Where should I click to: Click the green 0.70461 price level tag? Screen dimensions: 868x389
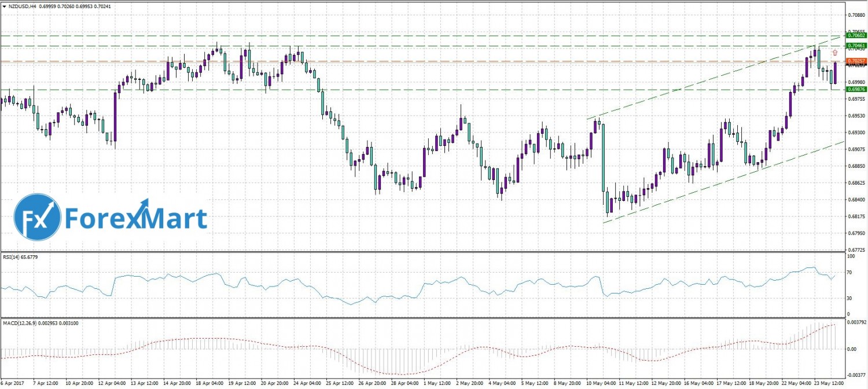pos(856,45)
